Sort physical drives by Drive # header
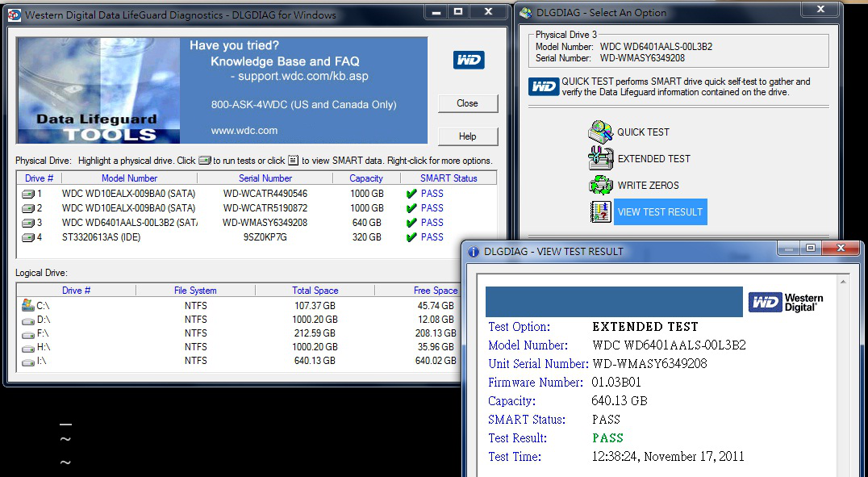 click(x=39, y=178)
